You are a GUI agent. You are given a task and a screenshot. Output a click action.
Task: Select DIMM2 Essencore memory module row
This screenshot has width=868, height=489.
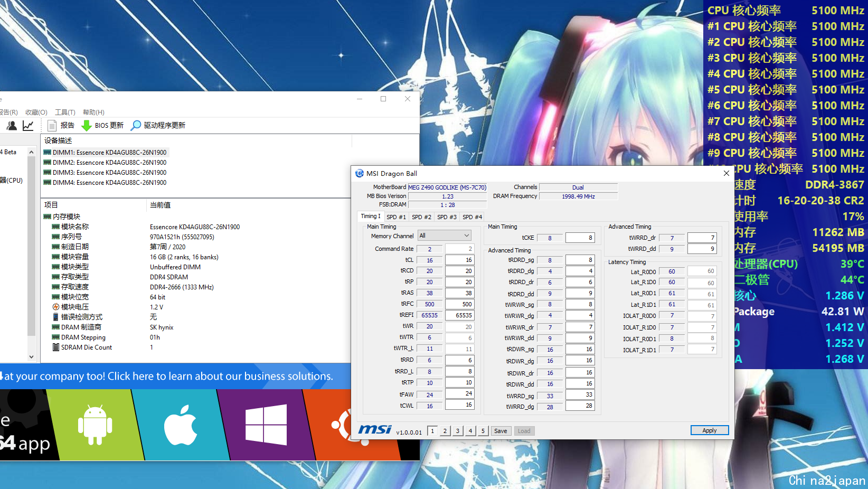pos(105,163)
